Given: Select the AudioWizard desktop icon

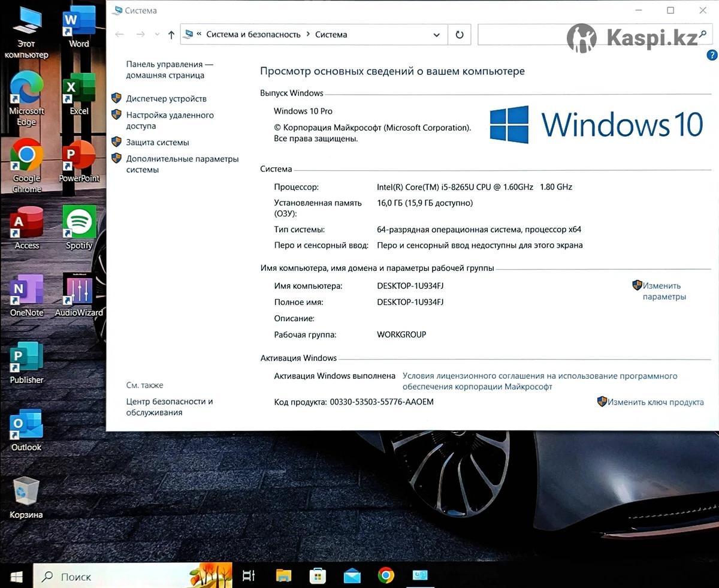Looking at the screenshot, I should [78, 295].
